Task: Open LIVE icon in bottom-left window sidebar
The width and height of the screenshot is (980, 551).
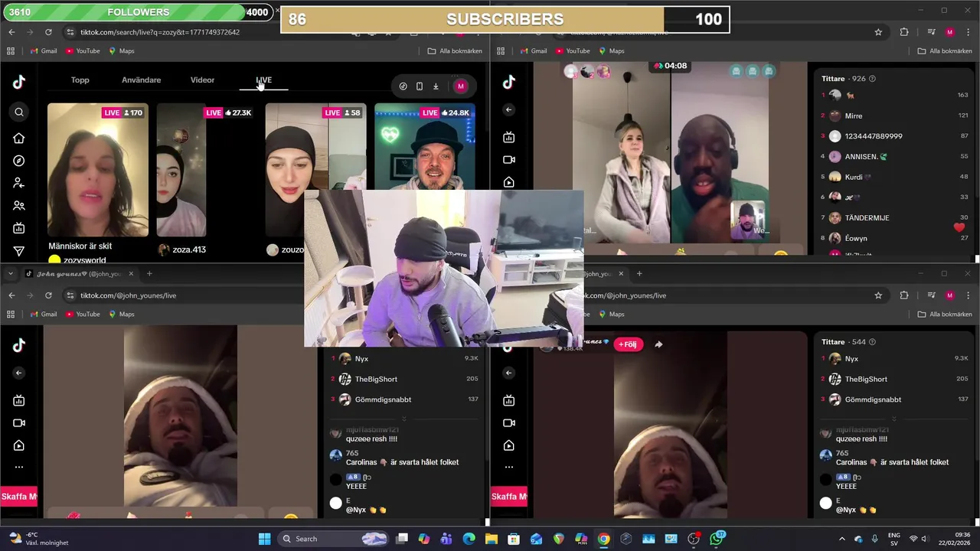Action: [19, 400]
